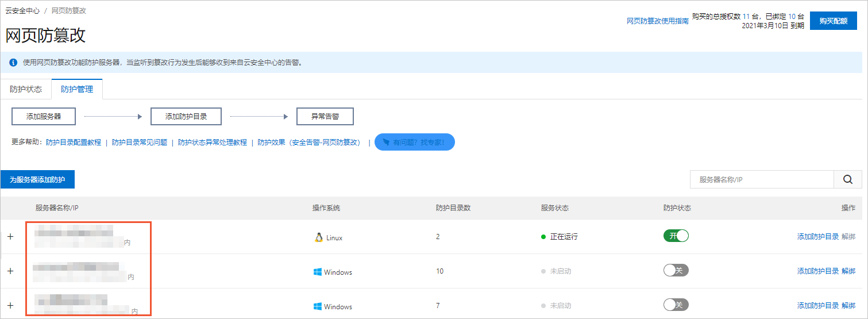The image size is (868, 319).
Task: Enable protection for the 10-directory Windows server
Action: click(676, 270)
